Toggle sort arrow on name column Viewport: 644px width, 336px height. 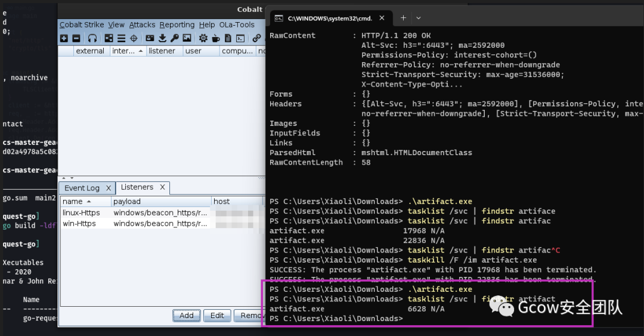click(x=89, y=202)
